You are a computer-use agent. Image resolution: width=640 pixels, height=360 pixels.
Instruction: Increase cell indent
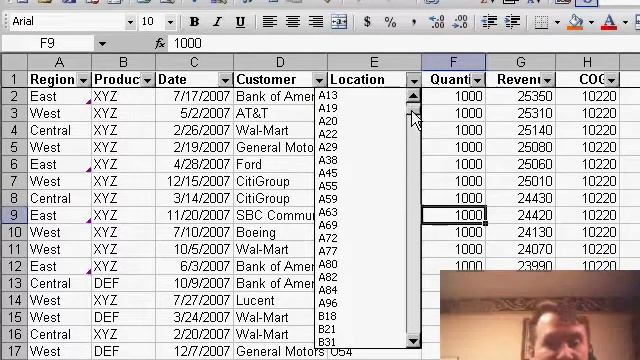512,22
